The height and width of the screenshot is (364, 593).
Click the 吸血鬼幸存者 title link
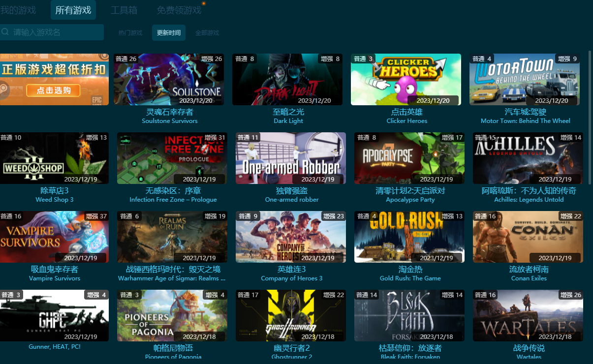pos(55,270)
